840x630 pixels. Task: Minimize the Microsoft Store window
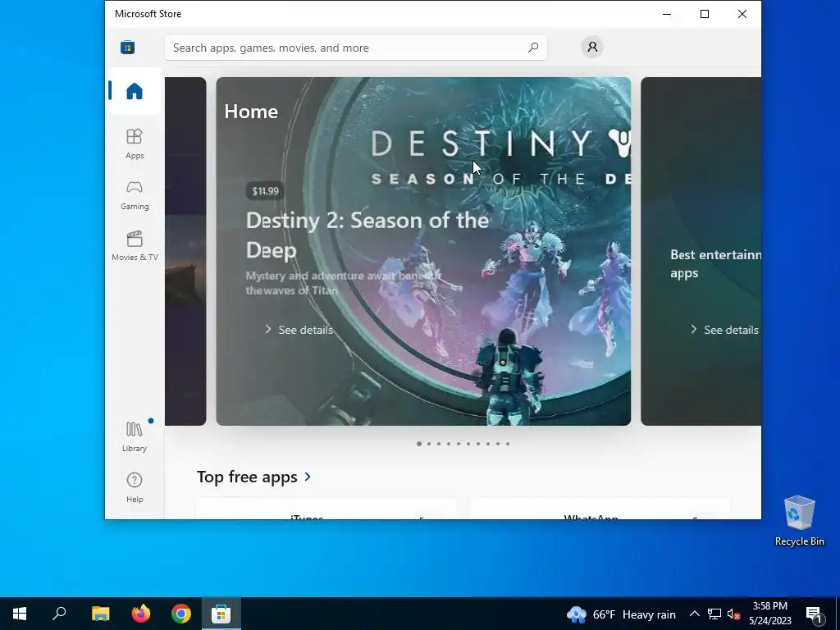click(x=667, y=14)
